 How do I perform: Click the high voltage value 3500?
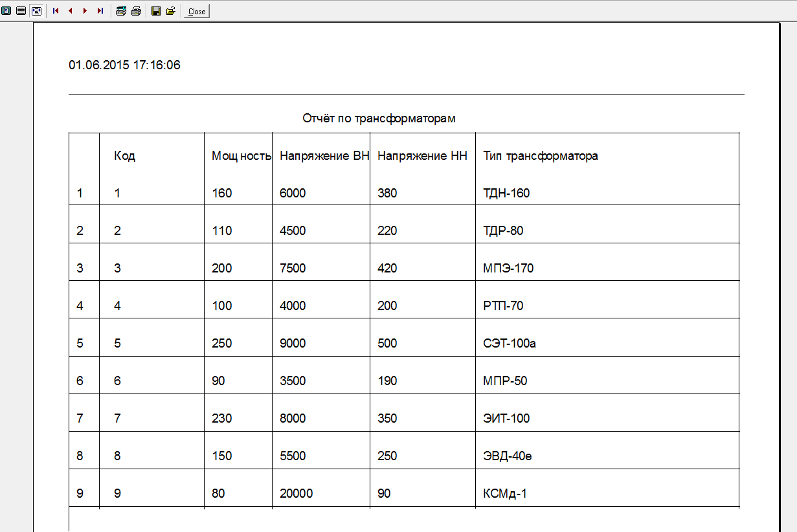pos(293,381)
